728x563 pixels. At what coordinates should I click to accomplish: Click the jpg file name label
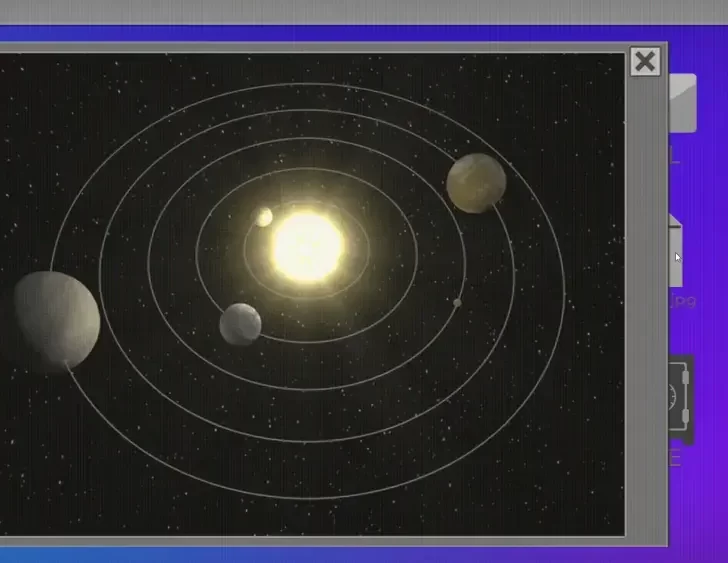(682, 301)
